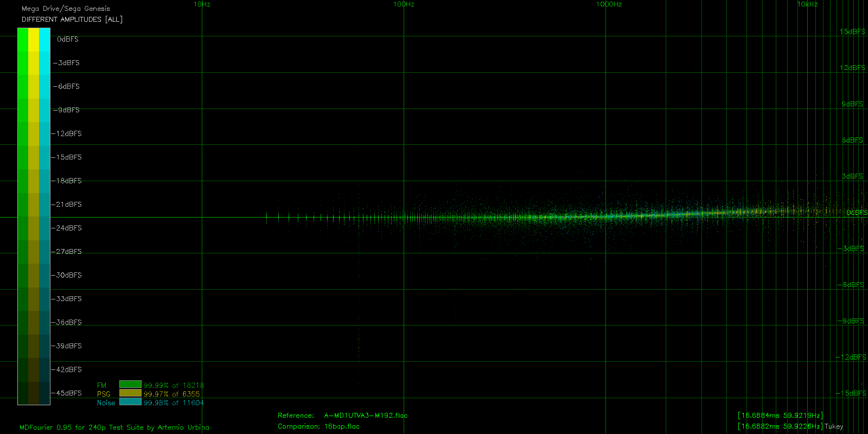Click the DIFFERENT AMPLITUDES [ALL] title
Screen dimensions: 868x434
[x=72, y=20]
